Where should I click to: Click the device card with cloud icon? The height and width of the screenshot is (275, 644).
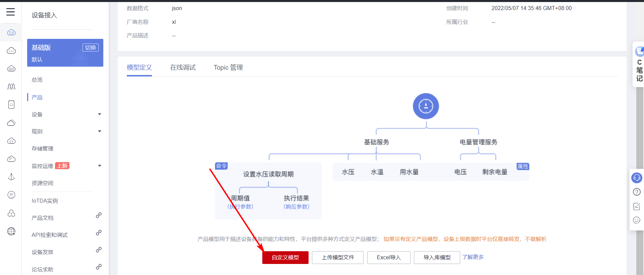tap(11, 105)
